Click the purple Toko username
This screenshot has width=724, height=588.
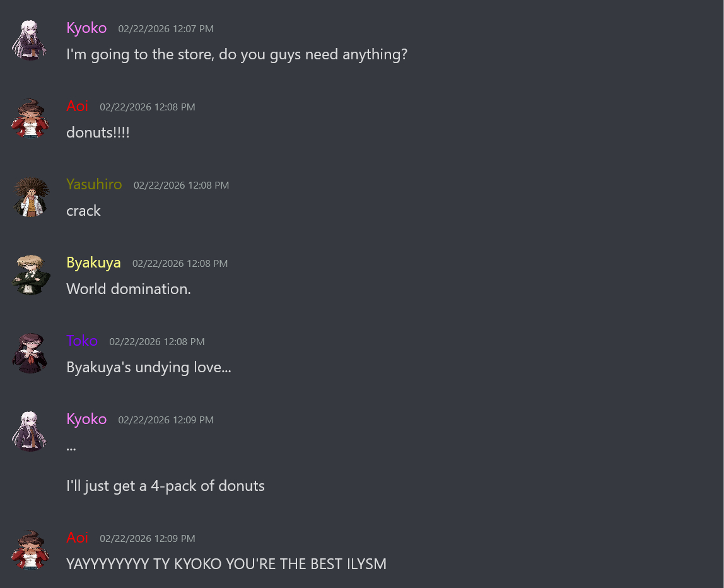[82, 341]
